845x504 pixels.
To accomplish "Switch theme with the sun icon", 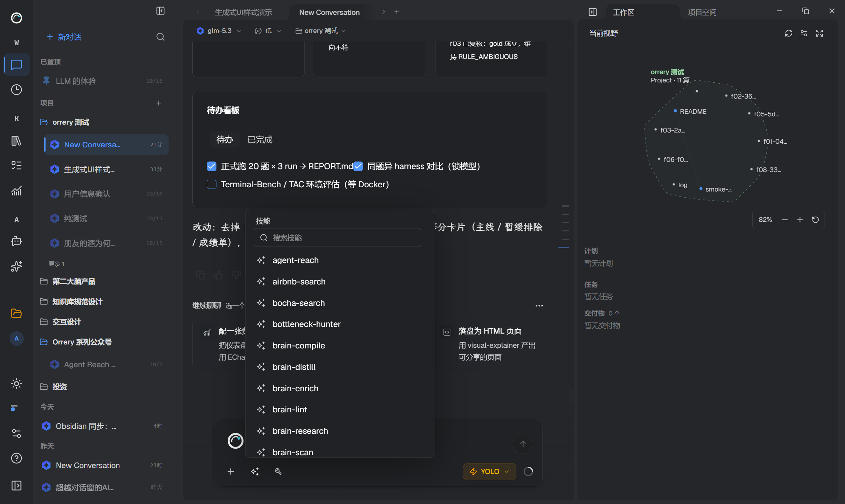I will coord(16,384).
